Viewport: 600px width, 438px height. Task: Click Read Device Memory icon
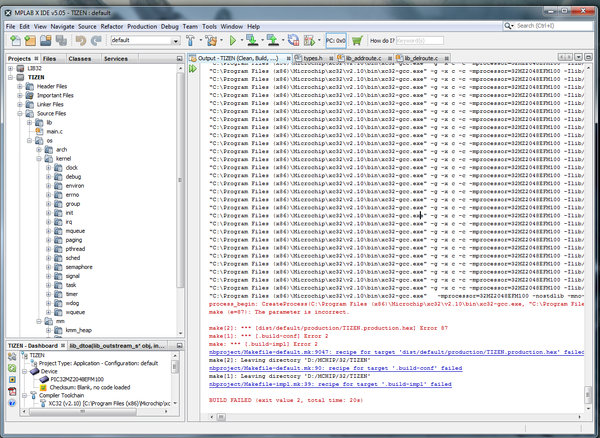pos(272,40)
